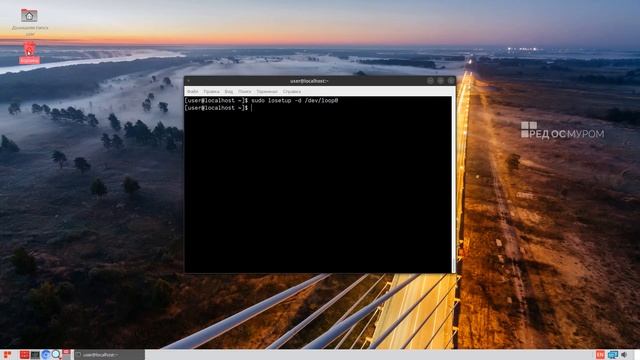
Task: Open the network monitor tray icon
Action: (612, 355)
